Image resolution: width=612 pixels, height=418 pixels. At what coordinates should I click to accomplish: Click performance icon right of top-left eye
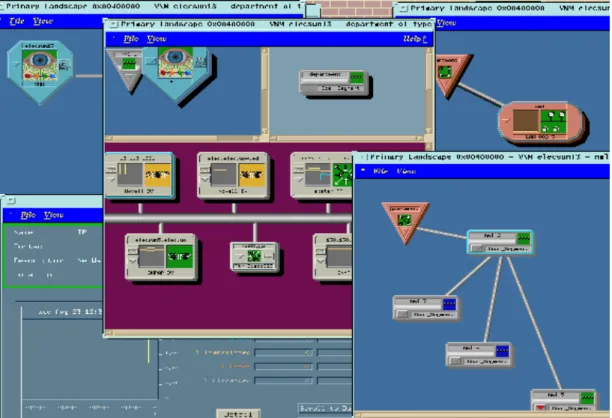click(x=64, y=65)
